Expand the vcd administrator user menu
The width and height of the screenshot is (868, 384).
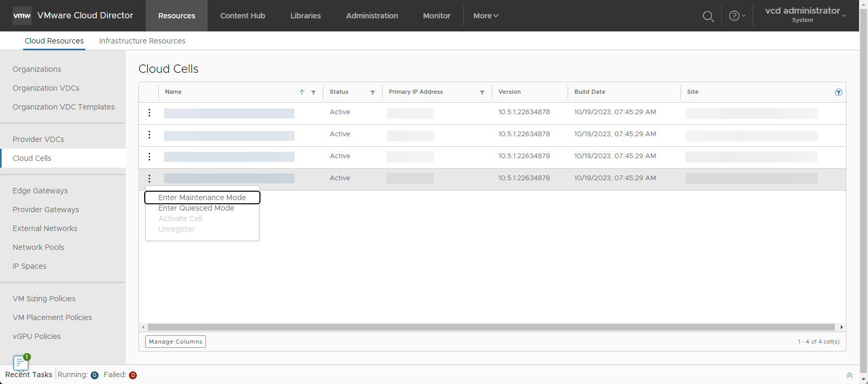point(806,15)
